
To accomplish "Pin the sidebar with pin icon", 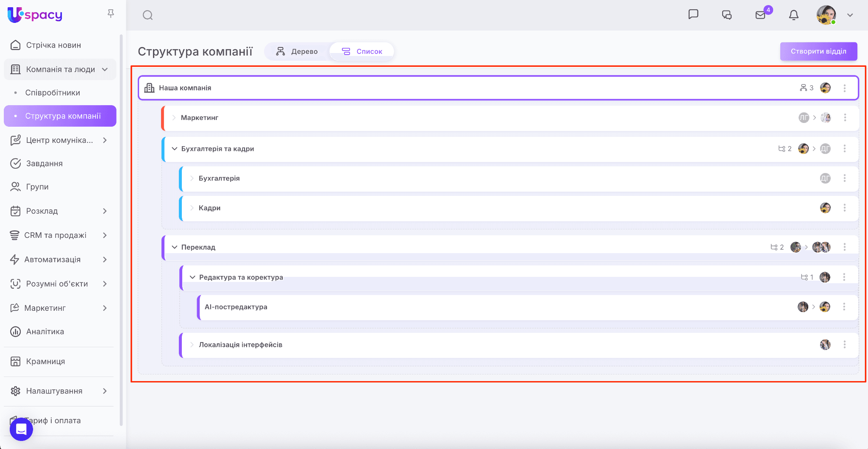I will (111, 14).
